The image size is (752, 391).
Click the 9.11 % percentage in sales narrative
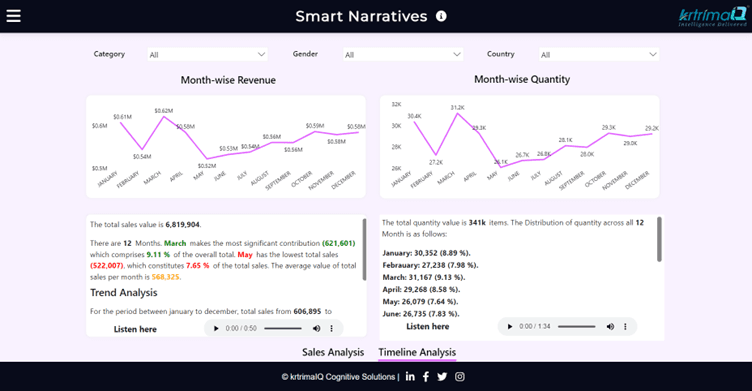(158, 255)
